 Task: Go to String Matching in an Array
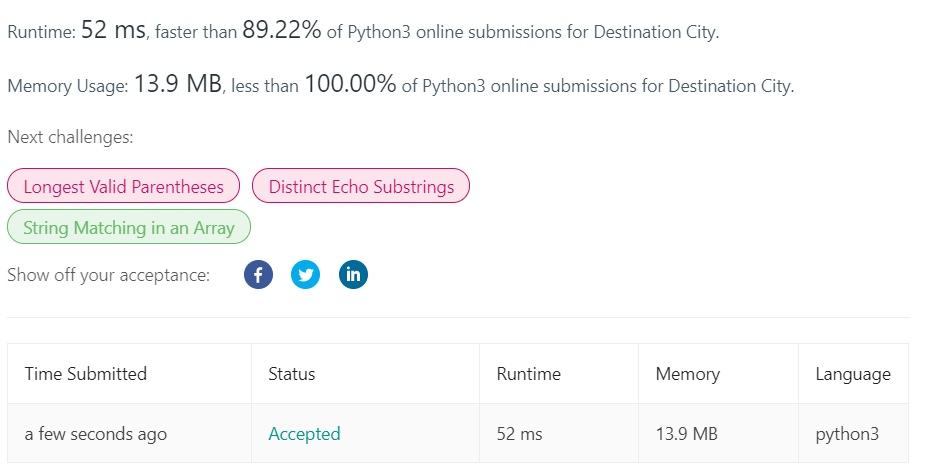tap(129, 228)
